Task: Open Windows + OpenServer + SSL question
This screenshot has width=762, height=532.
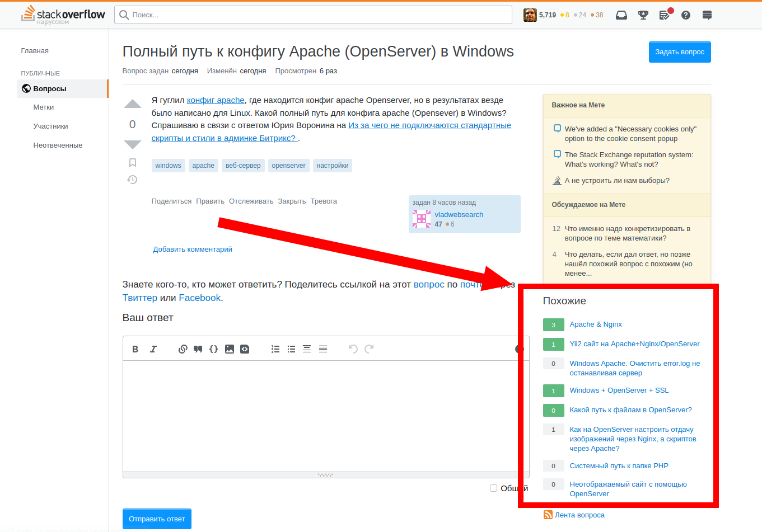Action: click(x=619, y=390)
